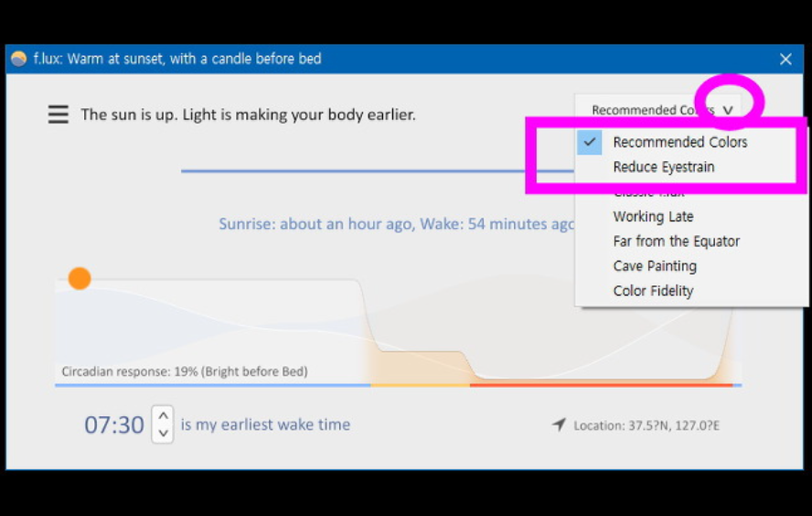The width and height of the screenshot is (812, 516).
Task: Click the 07:30 wake time value
Action: point(114,425)
